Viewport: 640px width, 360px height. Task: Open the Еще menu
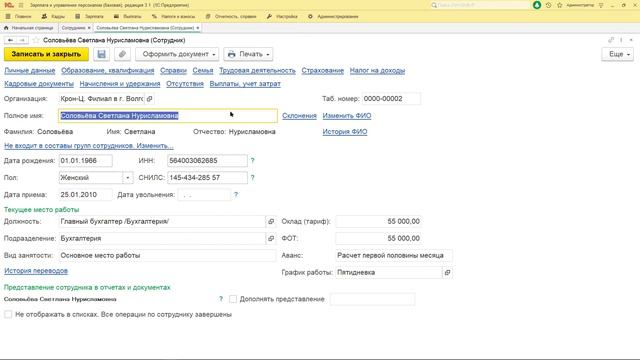[x=618, y=54]
